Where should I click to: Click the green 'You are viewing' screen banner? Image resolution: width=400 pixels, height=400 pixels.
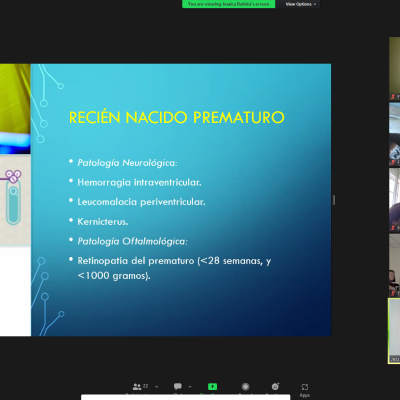point(228,4)
